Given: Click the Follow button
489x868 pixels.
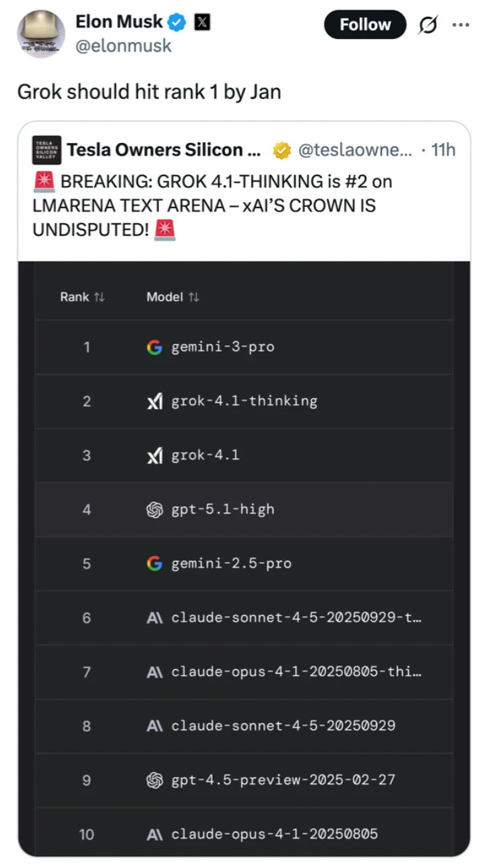Looking at the screenshot, I should 364,25.
